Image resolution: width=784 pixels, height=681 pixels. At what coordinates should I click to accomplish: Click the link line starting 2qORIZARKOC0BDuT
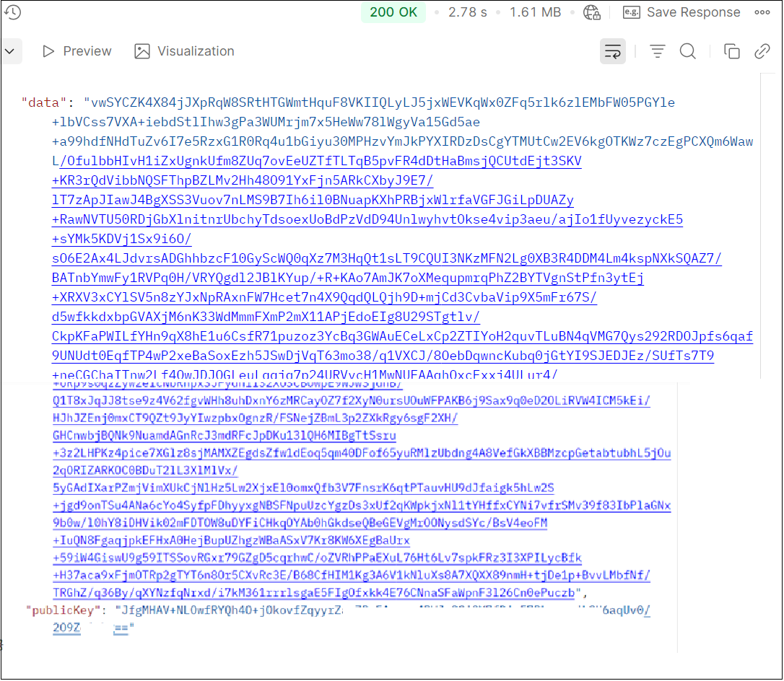coord(145,470)
